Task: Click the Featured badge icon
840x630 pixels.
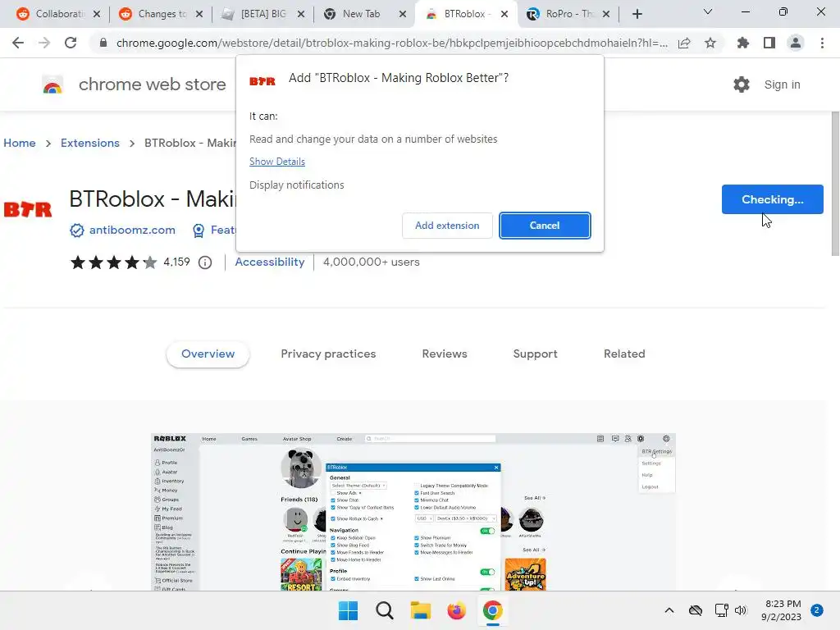Action: pyautogui.click(x=199, y=231)
